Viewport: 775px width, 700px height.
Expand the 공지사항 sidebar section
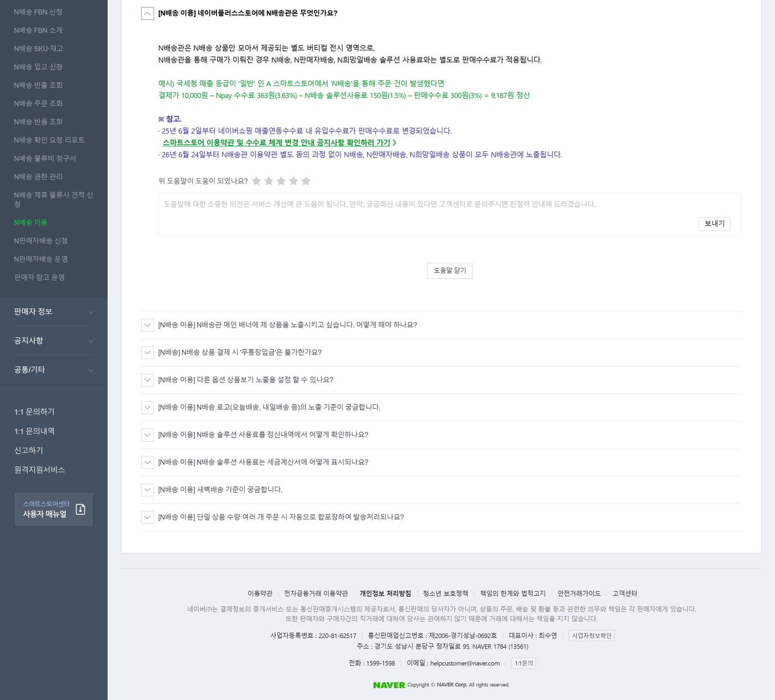54,341
